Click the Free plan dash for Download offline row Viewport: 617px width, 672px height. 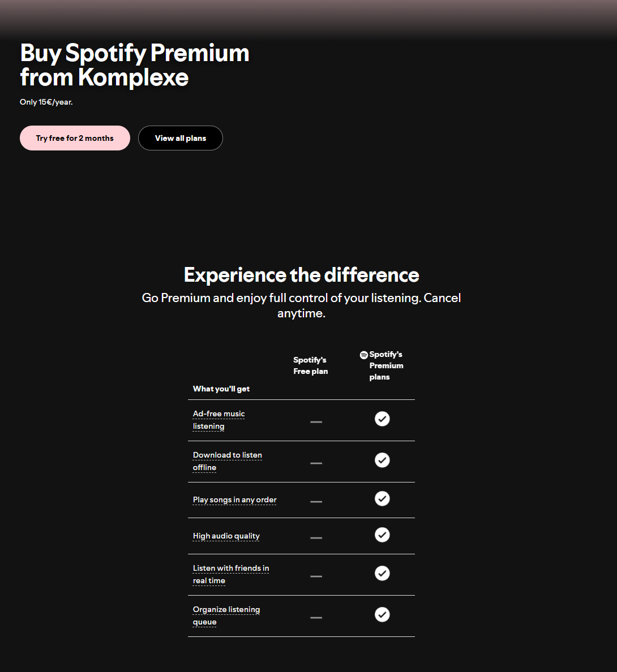pos(316,463)
